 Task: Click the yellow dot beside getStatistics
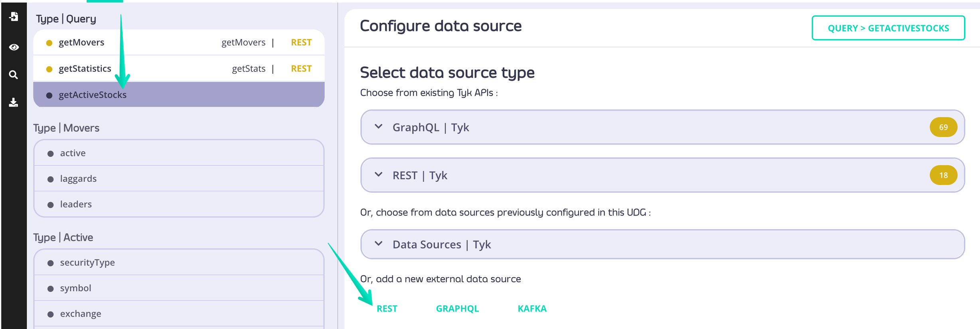[49, 69]
